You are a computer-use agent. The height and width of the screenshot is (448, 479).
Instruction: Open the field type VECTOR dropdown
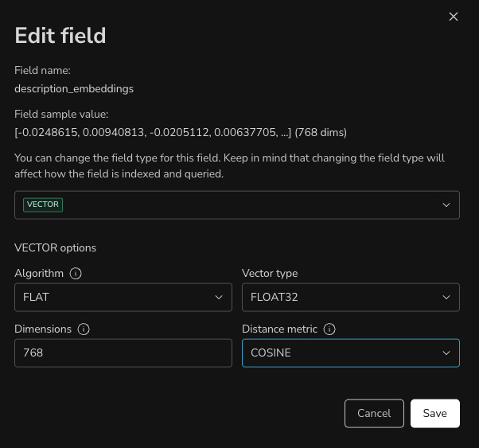point(237,205)
